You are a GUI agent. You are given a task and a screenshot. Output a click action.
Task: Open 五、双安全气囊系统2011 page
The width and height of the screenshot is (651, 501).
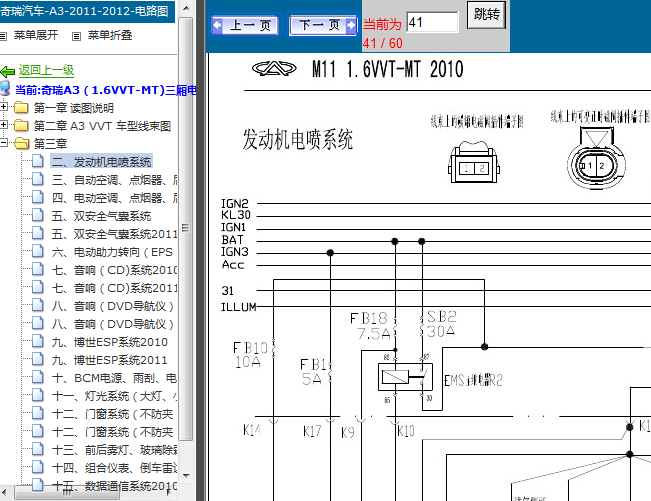point(115,234)
